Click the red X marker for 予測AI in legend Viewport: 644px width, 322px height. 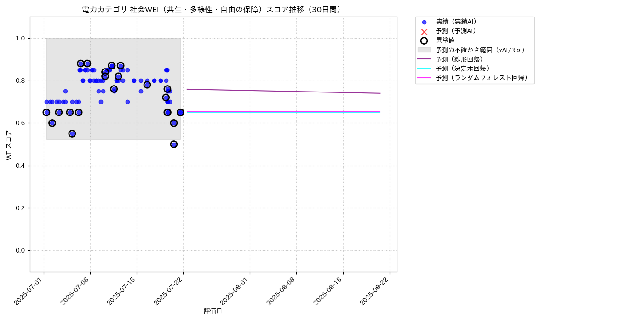point(424,31)
